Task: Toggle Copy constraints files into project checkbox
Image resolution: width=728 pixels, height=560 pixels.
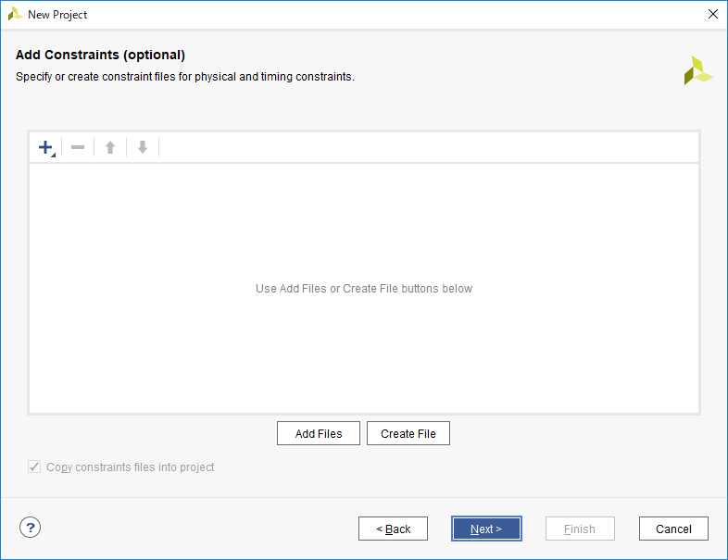Action: pos(35,467)
